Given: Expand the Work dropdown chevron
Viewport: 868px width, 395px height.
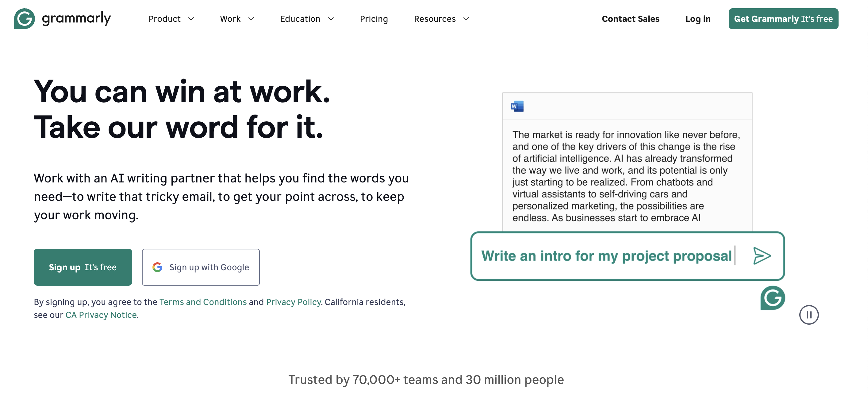Looking at the screenshot, I should point(251,19).
